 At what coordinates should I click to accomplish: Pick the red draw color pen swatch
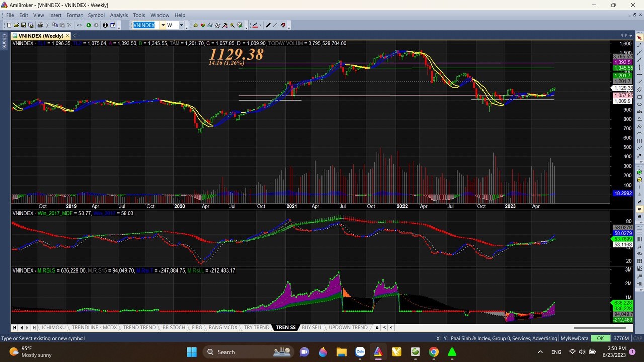click(x=255, y=25)
